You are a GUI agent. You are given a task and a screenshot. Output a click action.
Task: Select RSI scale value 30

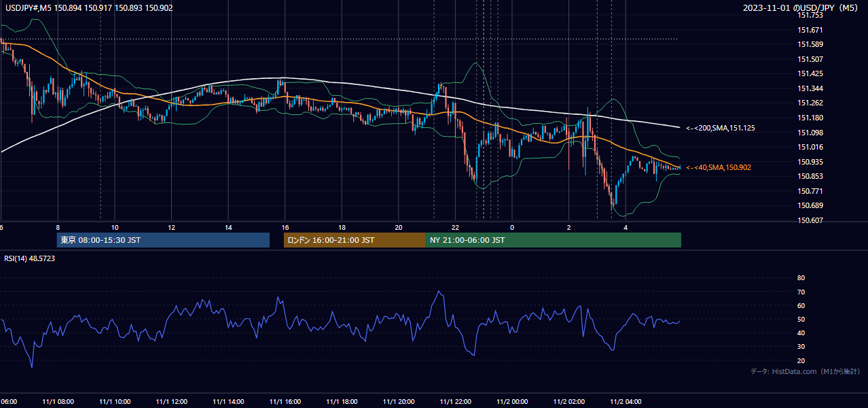click(801, 347)
